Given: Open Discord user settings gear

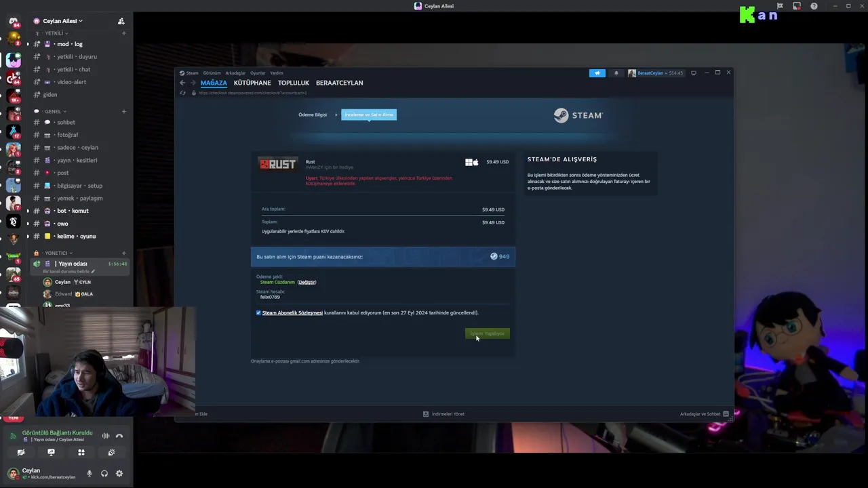Looking at the screenshot, I should pos(119,474).
